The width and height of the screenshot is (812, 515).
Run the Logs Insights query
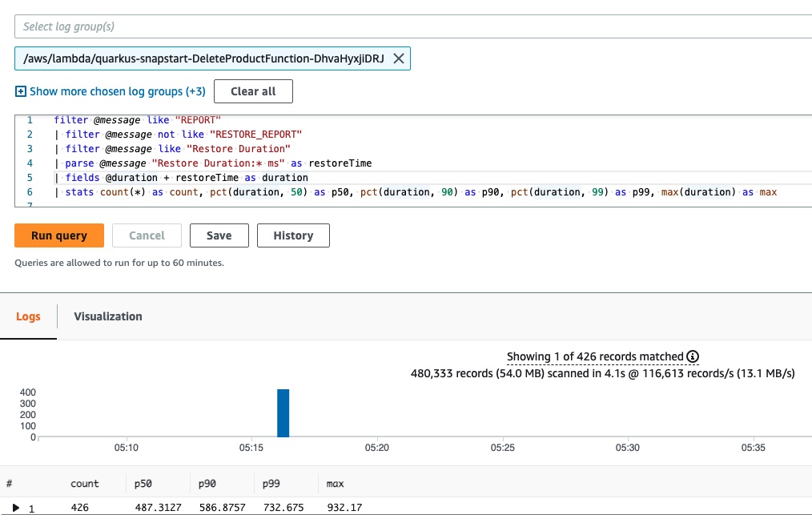(59, 235)
